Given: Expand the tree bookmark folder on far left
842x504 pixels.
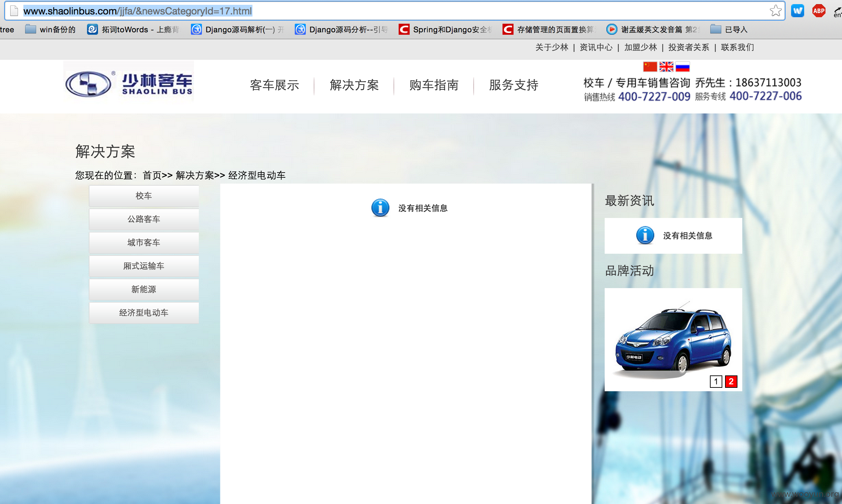Looking at the screenshot, I should coord(7,30).
